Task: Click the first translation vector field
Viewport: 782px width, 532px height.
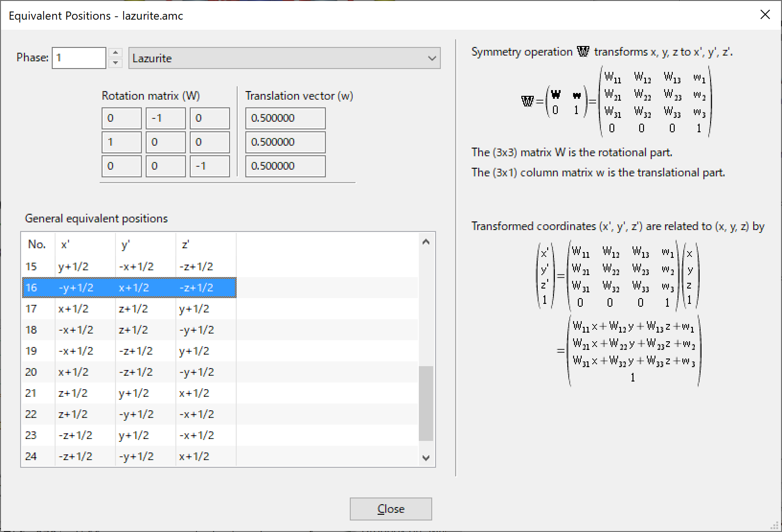Action: pos(285,118)
